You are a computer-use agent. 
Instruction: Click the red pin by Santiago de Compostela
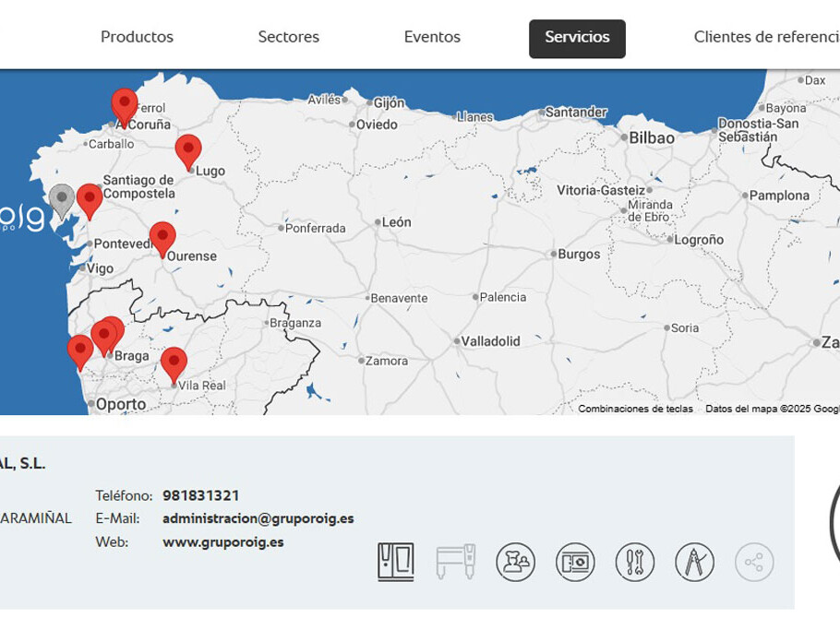pyautogui.click(x=90, y=199)
